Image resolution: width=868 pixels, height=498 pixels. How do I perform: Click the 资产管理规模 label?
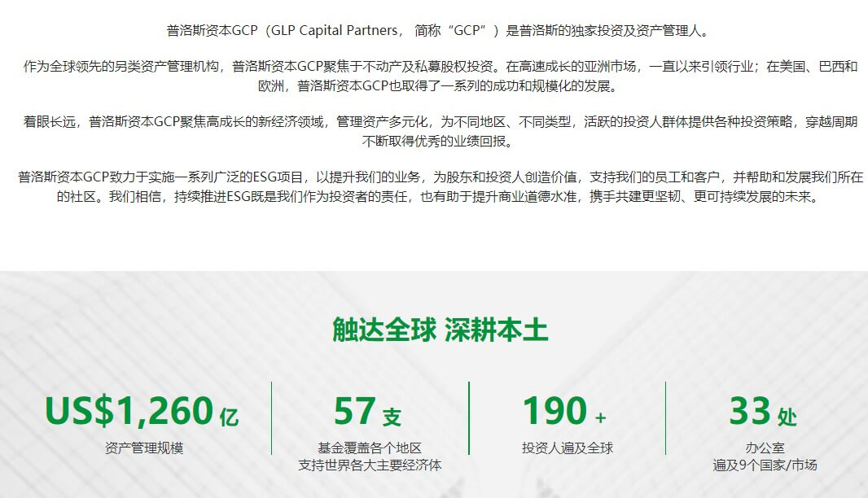tap(144, 448)
